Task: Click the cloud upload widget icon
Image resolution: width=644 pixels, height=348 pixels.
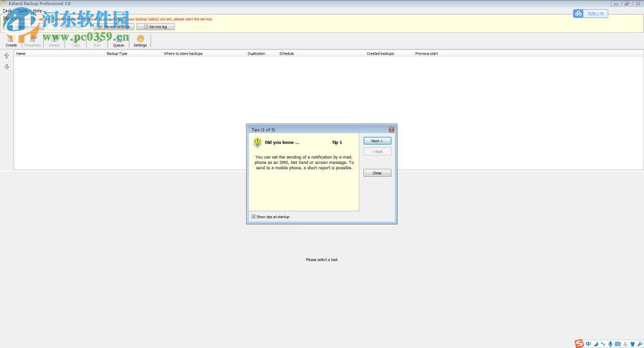Action: [578, 14]
